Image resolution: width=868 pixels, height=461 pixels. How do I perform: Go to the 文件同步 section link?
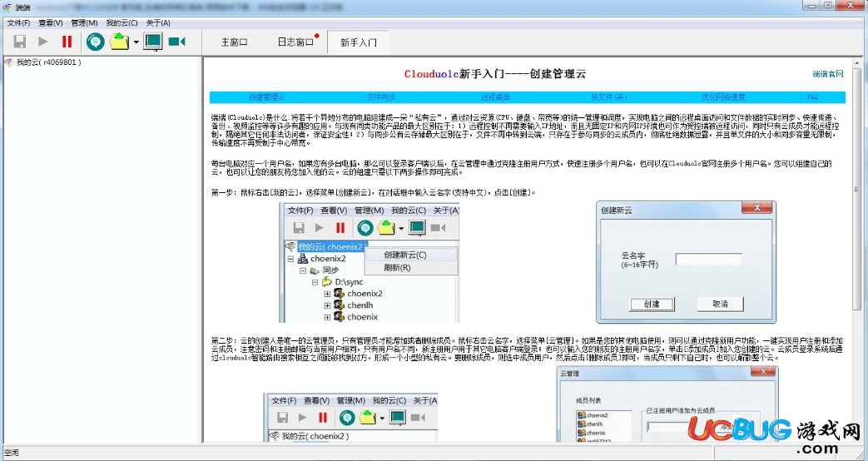pyautogui.click(x=381, y=97)
